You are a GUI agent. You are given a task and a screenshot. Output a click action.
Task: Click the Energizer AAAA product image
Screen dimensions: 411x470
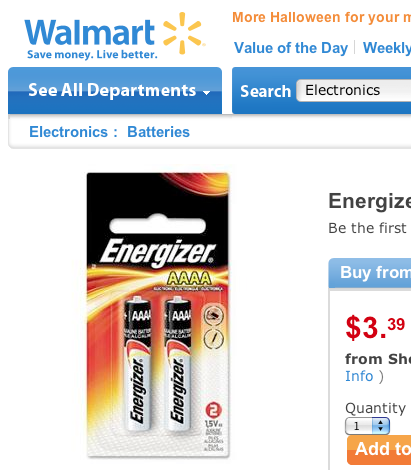(x=158, y=315)
